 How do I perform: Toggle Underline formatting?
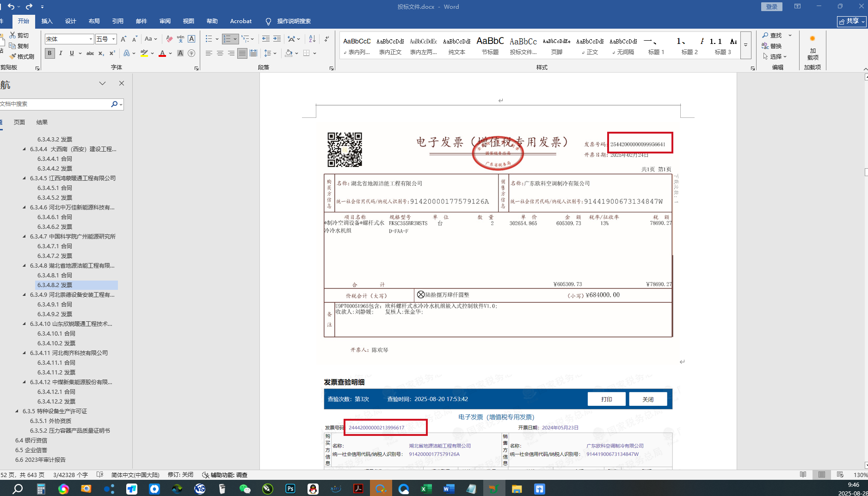(72, 53)
